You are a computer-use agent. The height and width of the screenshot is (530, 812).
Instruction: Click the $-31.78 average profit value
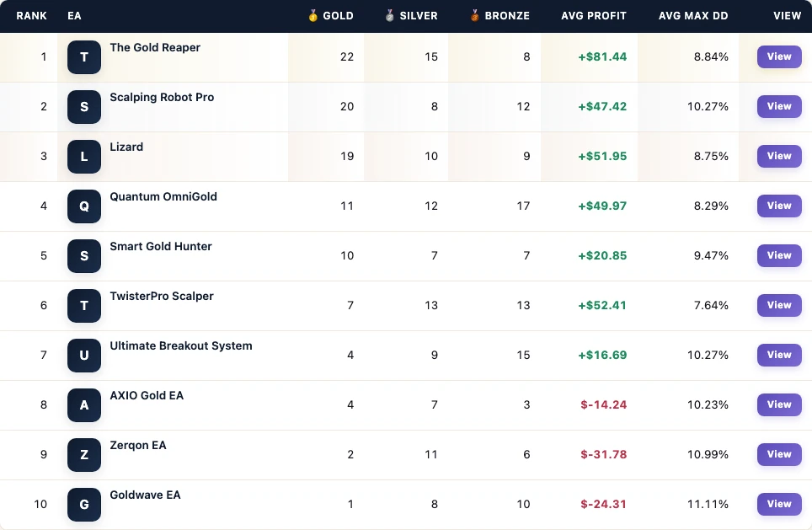[x=604, y=455]
